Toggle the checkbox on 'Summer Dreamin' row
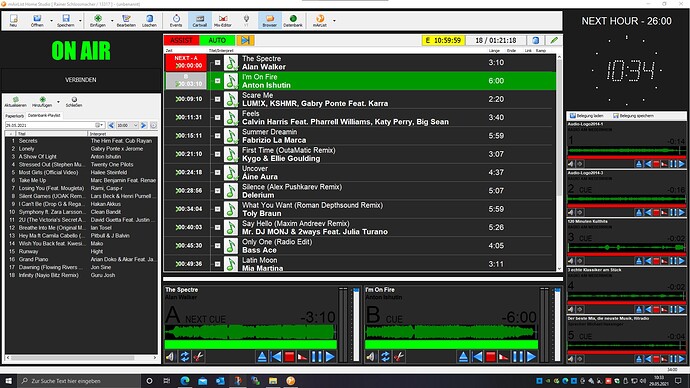The image size is (690, 388). pyautogui.click(x=217, y=136)
